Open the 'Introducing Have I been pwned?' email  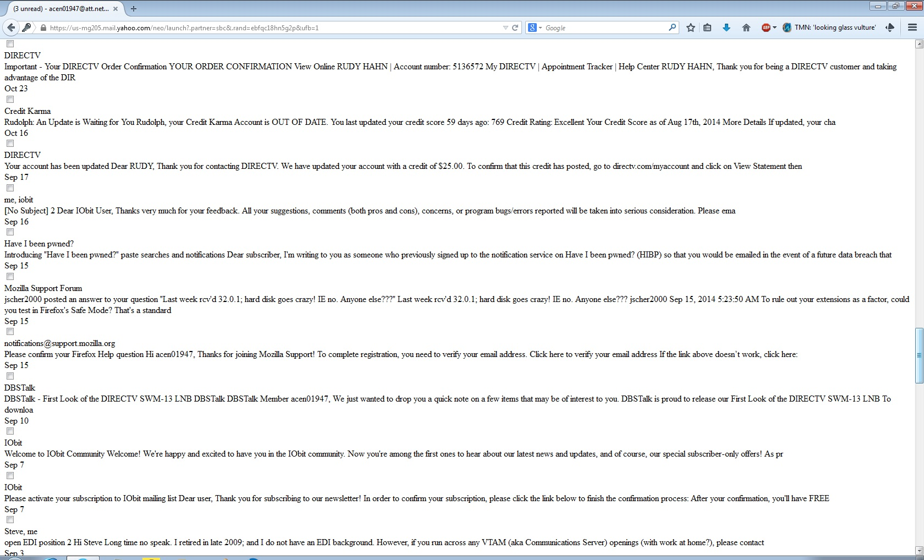click(x=448, y=255)
